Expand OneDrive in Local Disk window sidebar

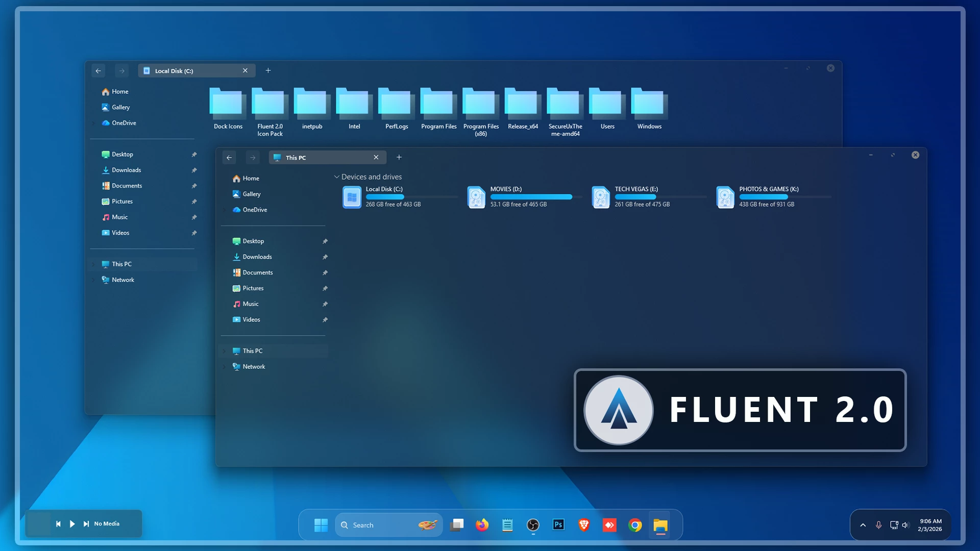94,123
